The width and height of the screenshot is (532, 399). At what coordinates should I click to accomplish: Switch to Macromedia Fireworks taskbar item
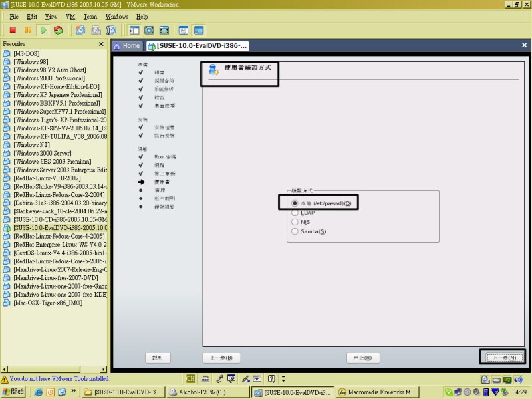point(378,392)
